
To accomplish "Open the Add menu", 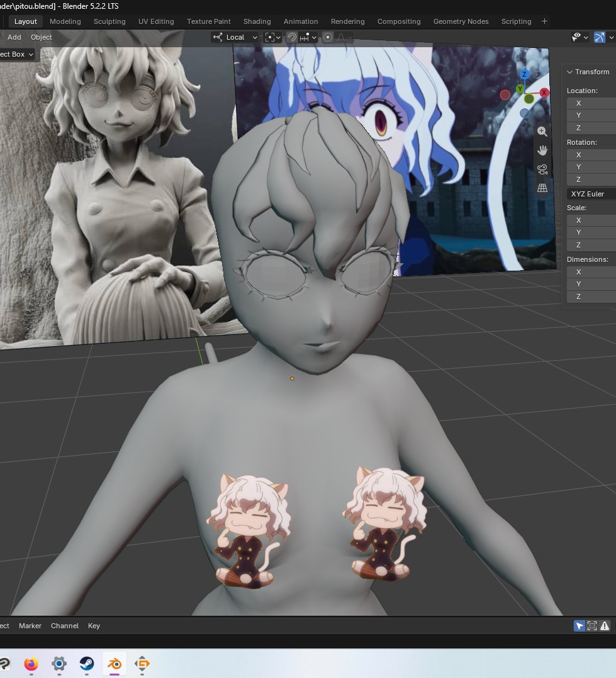I will point(14,37).
